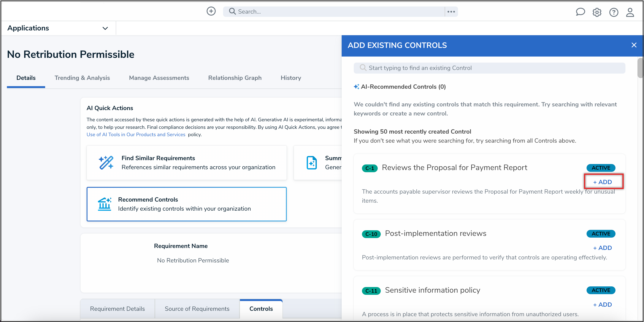
Task: Open the settings gear icon
Action: (597, 12)
